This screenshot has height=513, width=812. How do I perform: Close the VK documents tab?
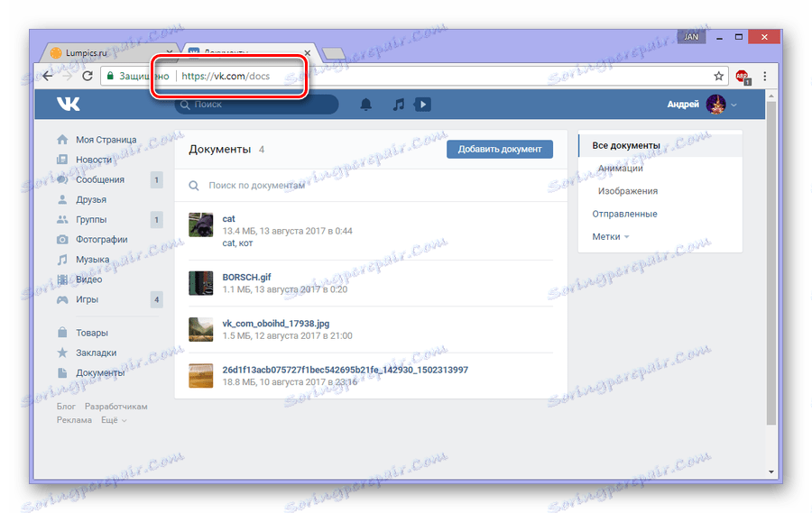pos(308,53)
